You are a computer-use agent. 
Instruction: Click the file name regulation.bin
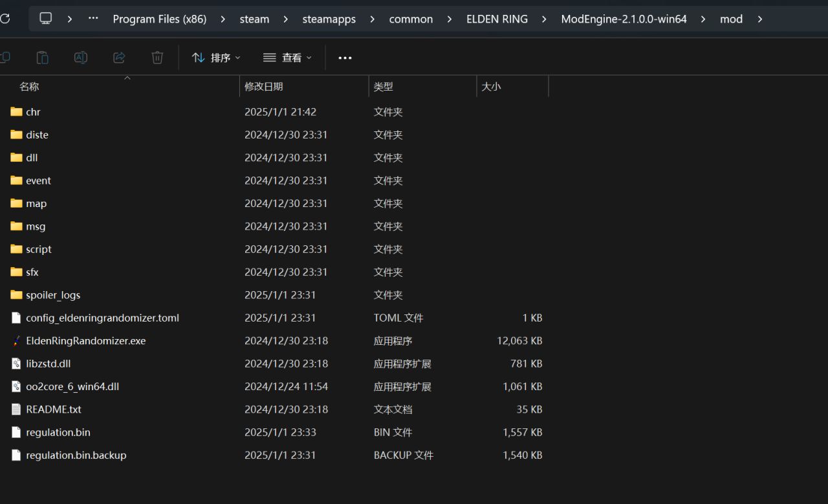click(58, 432)
